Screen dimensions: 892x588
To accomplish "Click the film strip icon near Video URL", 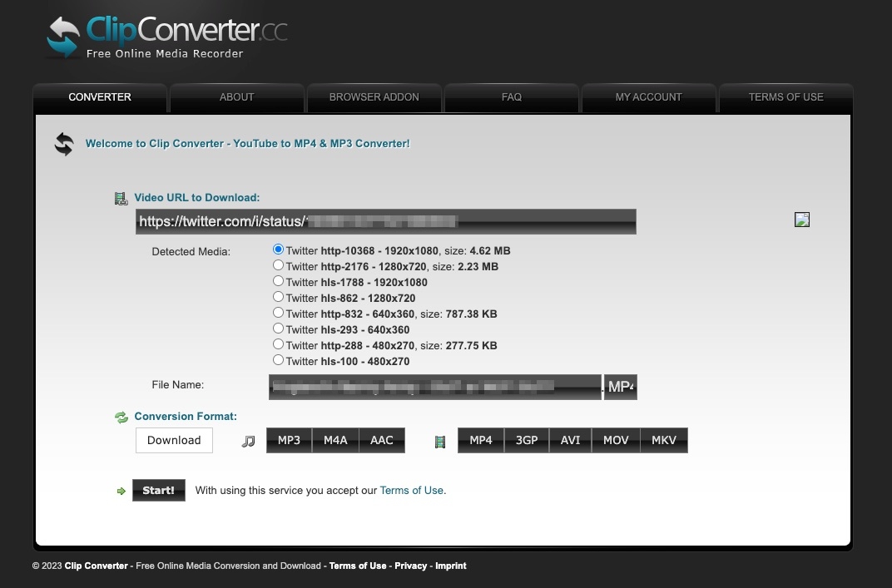I will [x=121, y=199].
